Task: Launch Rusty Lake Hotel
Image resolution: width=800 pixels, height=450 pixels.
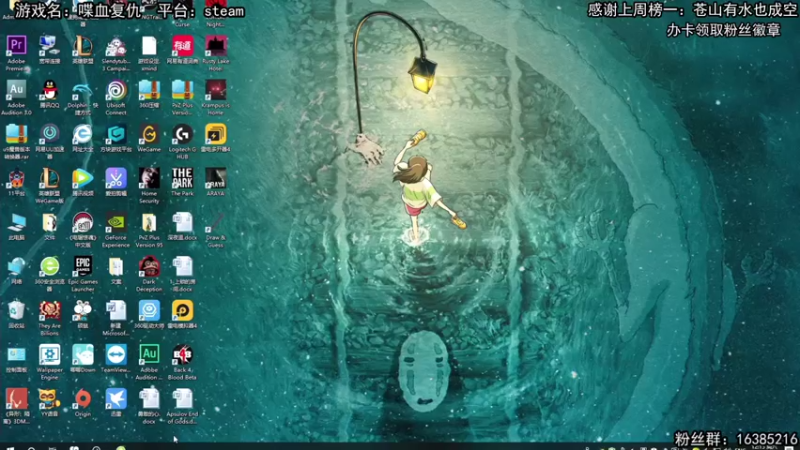Action: [215, 46]
